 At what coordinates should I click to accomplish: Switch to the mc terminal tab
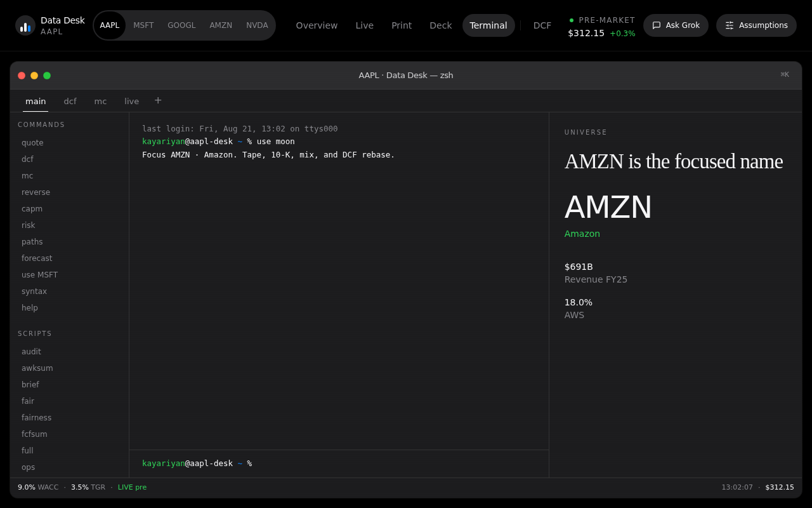point(100,101)
